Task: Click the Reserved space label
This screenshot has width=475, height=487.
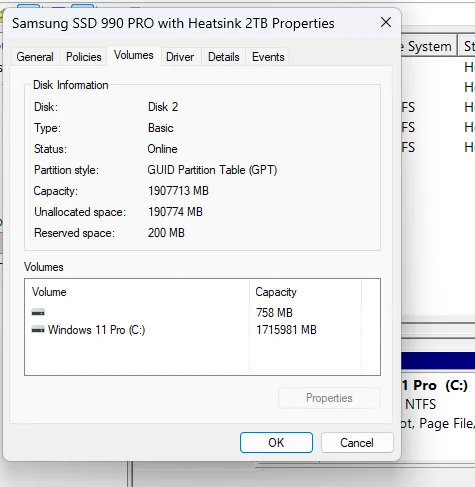Action: (74, 233)
